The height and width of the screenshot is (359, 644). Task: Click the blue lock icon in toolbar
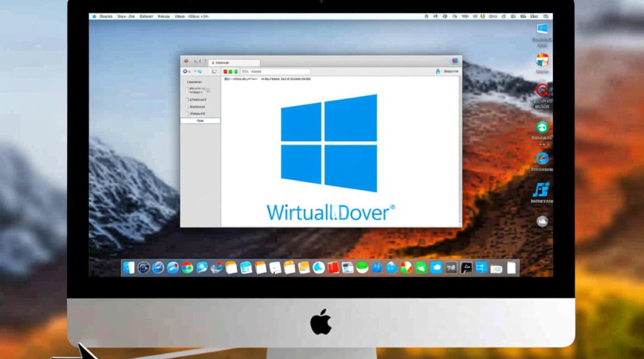[437, 71]
